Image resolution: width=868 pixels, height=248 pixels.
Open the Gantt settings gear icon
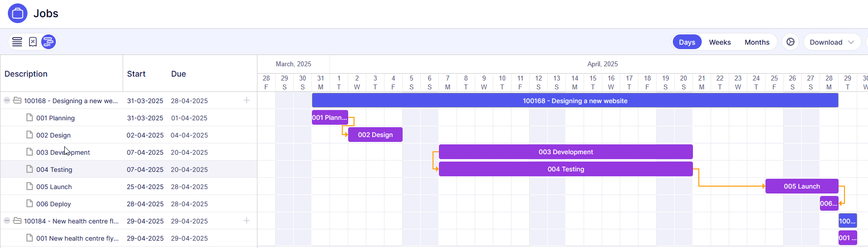pyautogui.click(x=791, y=42)
